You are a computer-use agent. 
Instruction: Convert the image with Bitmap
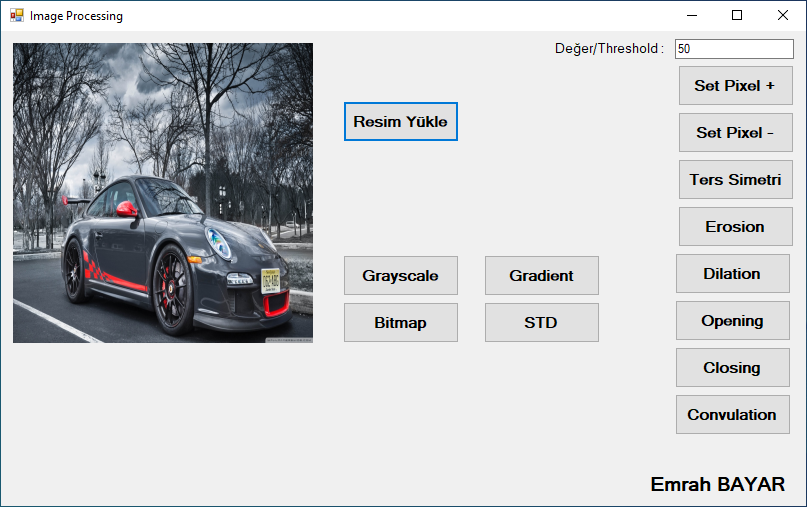click(x=400, y=322)
